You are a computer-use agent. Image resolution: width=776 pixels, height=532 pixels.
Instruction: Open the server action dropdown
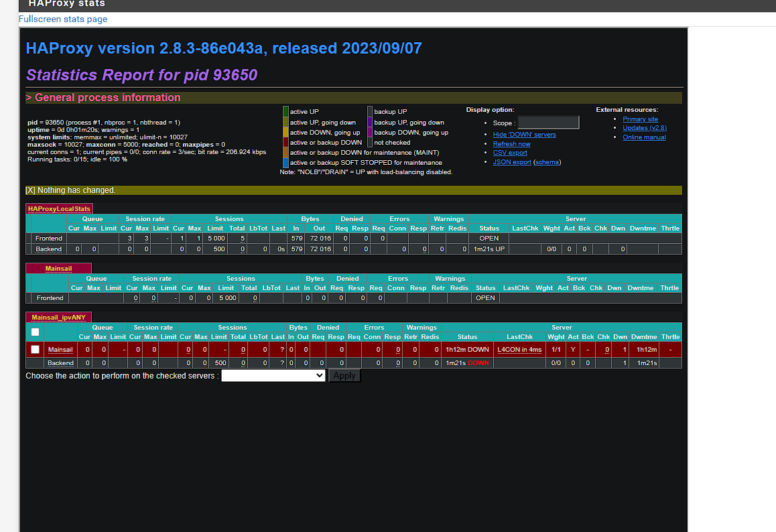(x=273, y=376)
